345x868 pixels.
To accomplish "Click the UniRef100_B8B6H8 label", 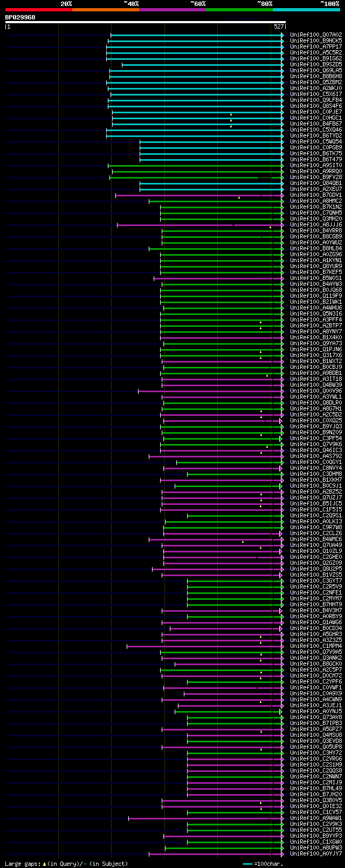I will pyautogui.click(x=316, y=77).
